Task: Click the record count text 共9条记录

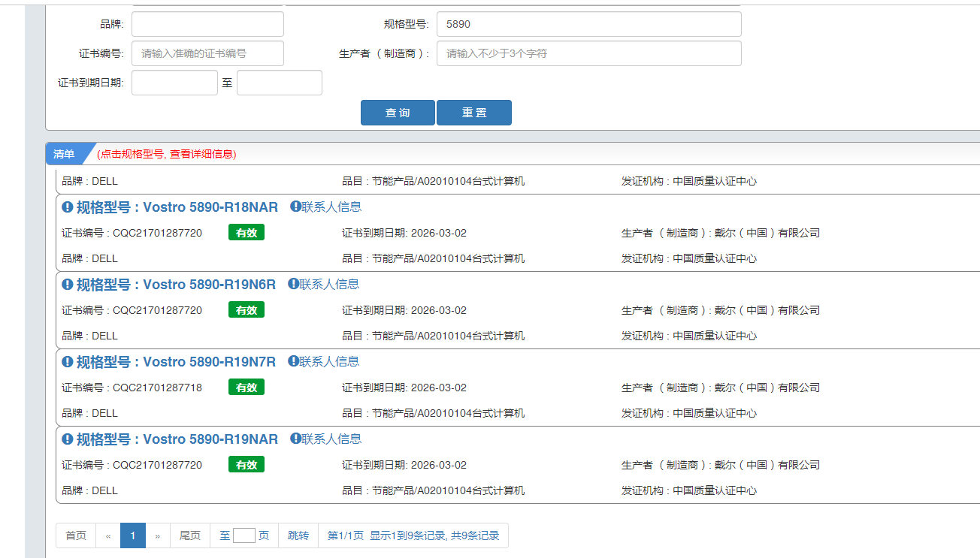Action: point(475,535)
